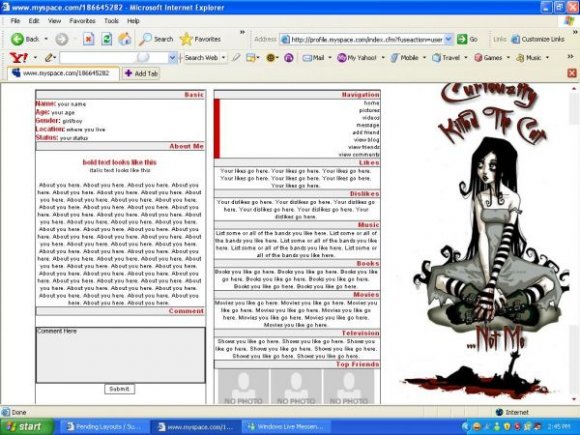
Task: Go back with the green Back arrow
Action: [x=25, y=39]
